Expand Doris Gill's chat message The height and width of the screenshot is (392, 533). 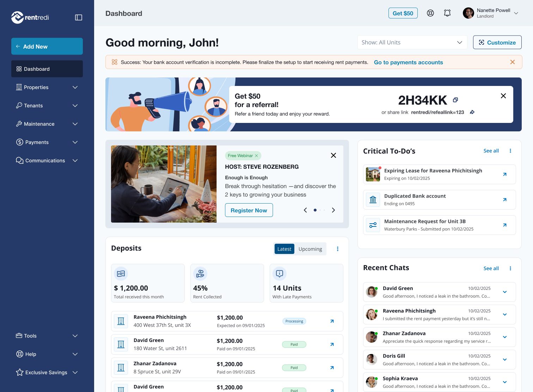pos(505,360)
